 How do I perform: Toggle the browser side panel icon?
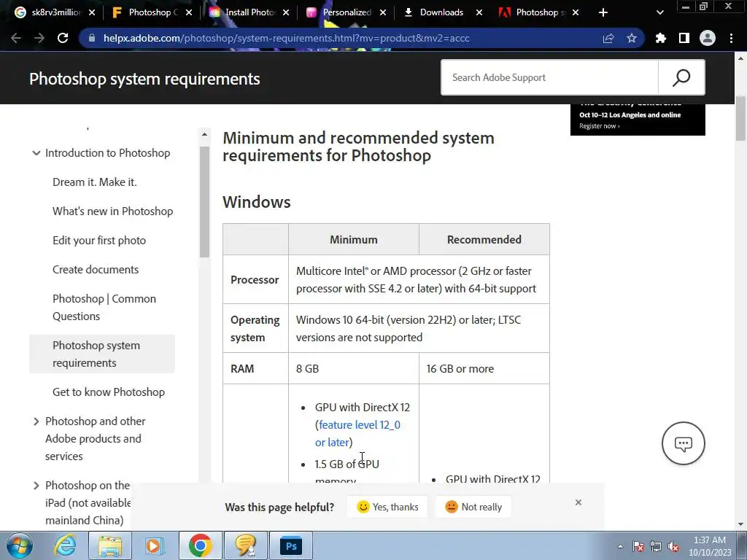(684, 38)
